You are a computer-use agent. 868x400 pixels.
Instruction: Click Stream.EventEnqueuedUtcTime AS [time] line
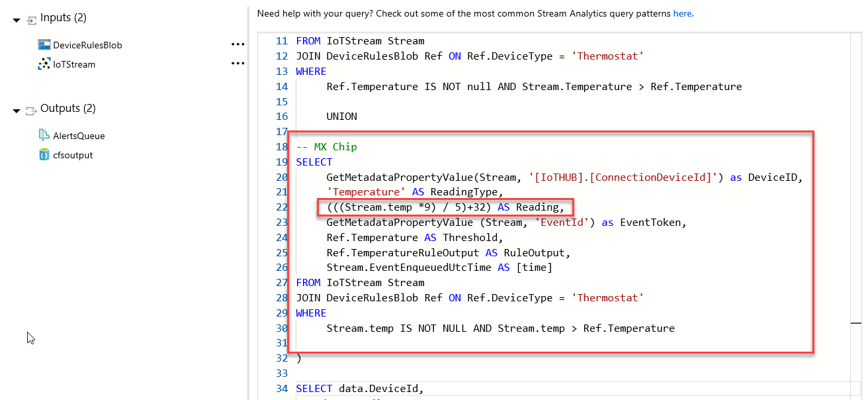[x=439, y=268]
